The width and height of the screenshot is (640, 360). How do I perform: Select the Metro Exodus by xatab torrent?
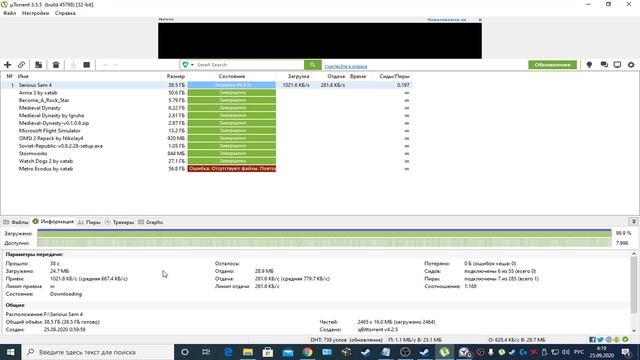46,169
